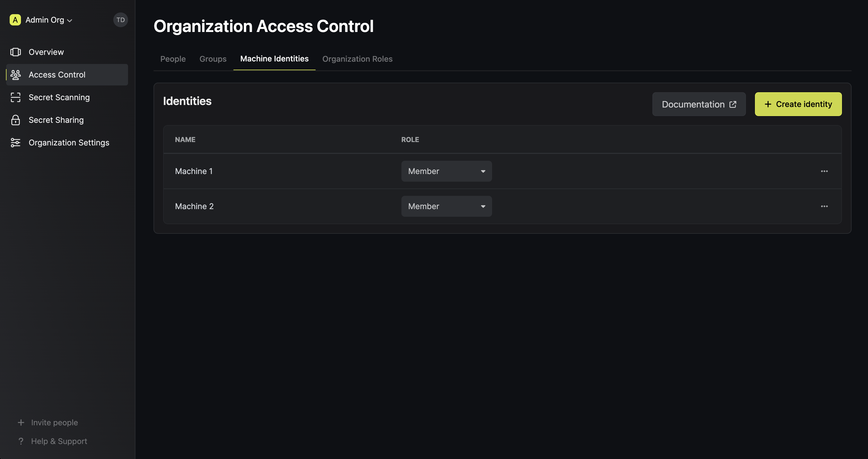
Task: Open the role dropdown for Machine 2
Action: point(446,206)
